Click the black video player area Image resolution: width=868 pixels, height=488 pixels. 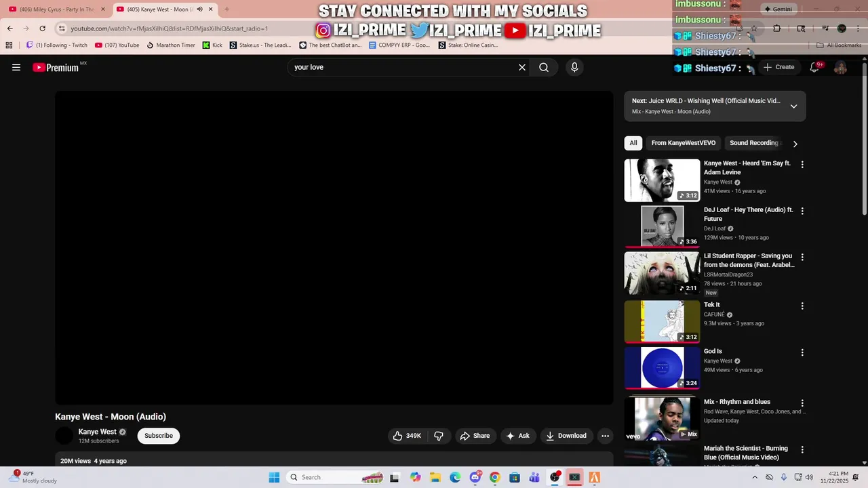pos(334,248)
